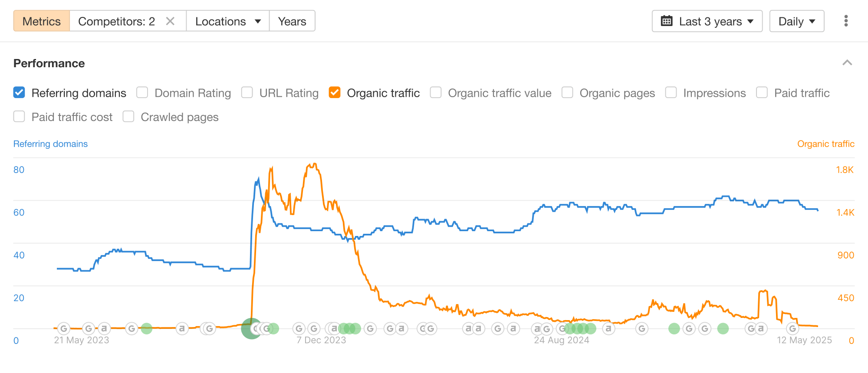868x373 pixels.
Task: Open the Last 3 years date dropdown
Action: click(x=707, y=21)
